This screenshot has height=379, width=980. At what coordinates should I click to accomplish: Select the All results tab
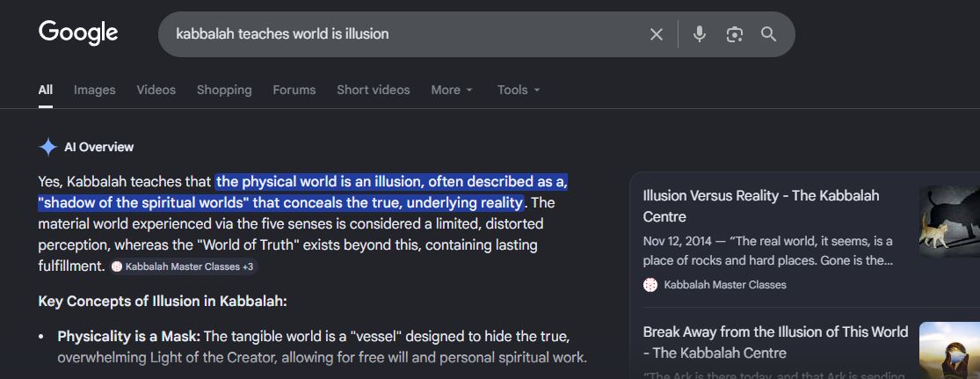(x=46, y=90)
